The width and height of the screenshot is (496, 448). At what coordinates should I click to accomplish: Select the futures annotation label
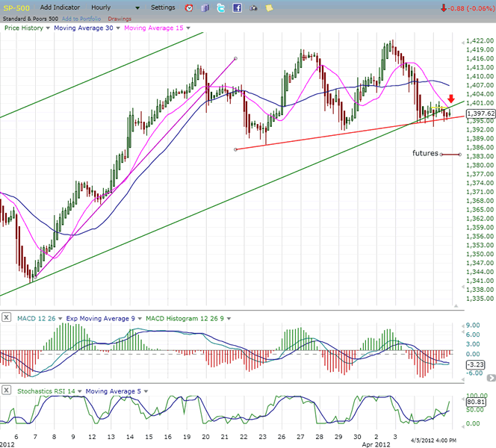pyautogui.click(x=425, y=153)
